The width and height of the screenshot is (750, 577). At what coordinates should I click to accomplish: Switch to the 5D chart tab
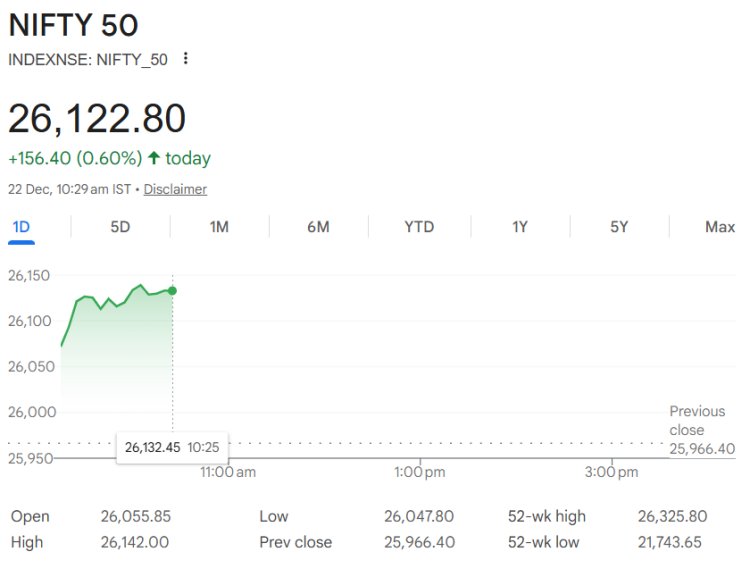120,227
